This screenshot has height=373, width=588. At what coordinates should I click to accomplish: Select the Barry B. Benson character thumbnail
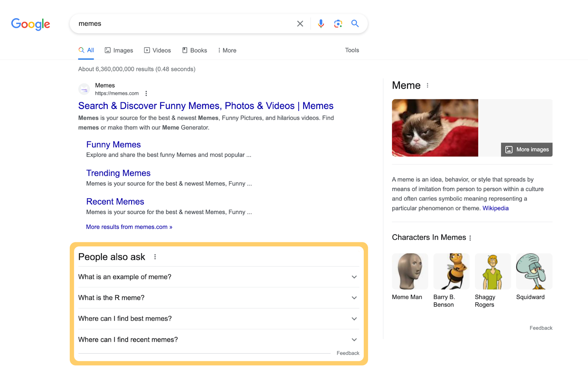[x=451, y=271]
